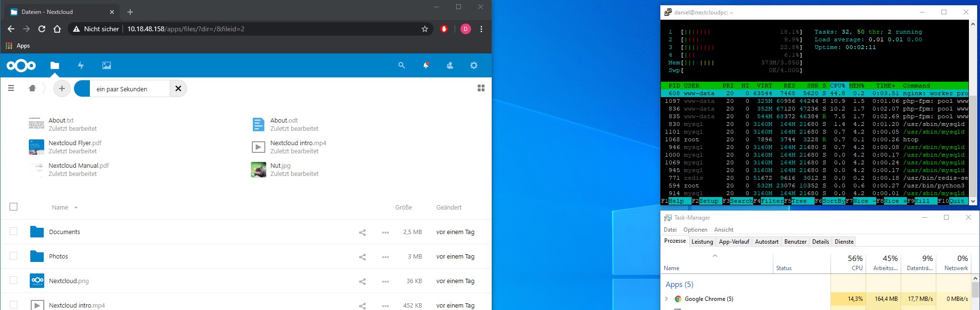
Task: Tick the select-all files checkbox
Action: [13, 207]
